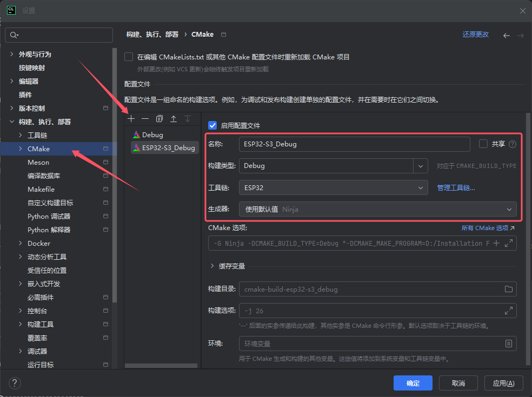Open the 工具链 ESP32 dropdown
This screenshot has height=397, width=532.
click(x=334, y=187)
